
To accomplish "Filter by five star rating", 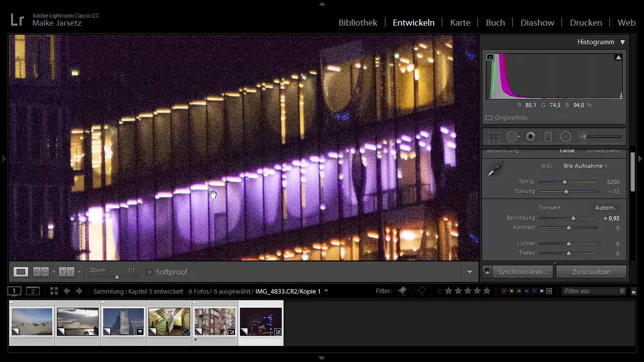I will [487, 291].
